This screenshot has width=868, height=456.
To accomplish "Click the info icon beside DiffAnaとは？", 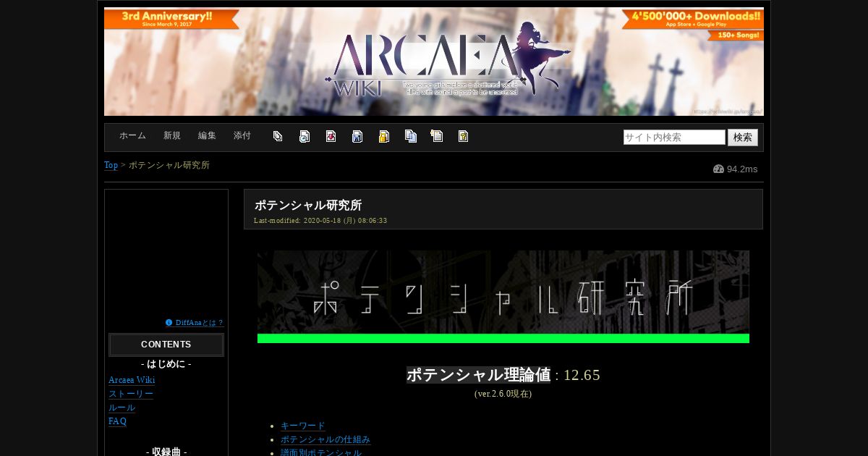I will [x=169, y=323].
